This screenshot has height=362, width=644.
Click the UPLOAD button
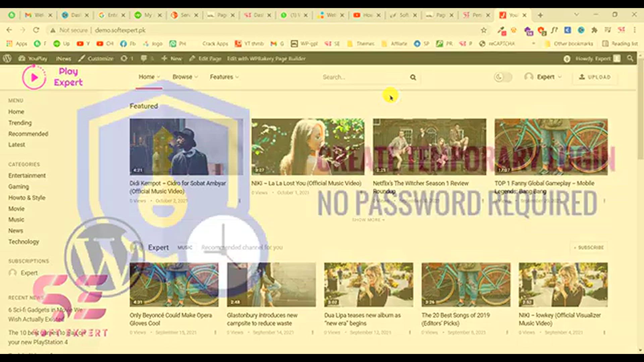[x=595, y=77]
